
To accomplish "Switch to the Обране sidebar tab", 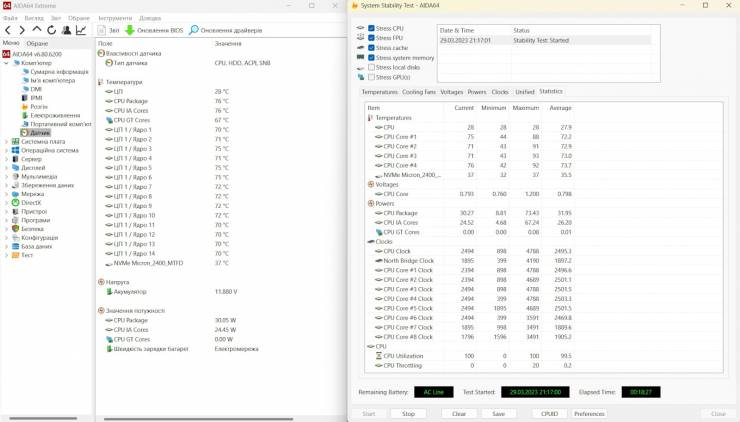I will click(37, 43).
